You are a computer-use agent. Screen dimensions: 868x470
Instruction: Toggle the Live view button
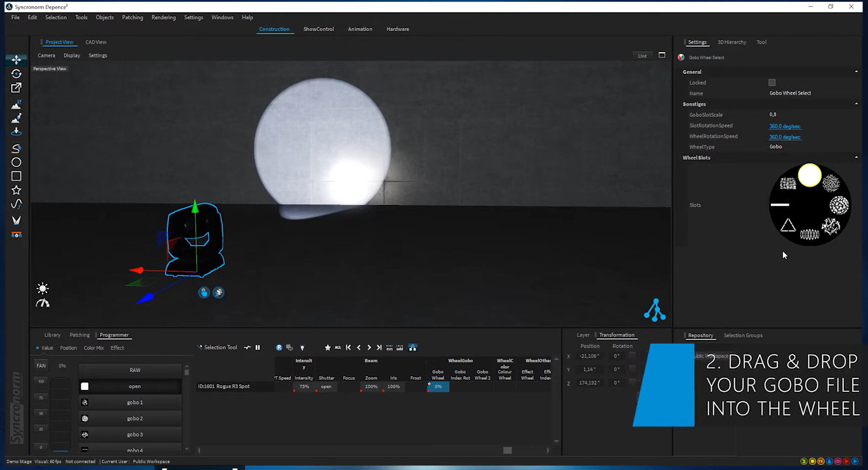(x=642, y=56)
